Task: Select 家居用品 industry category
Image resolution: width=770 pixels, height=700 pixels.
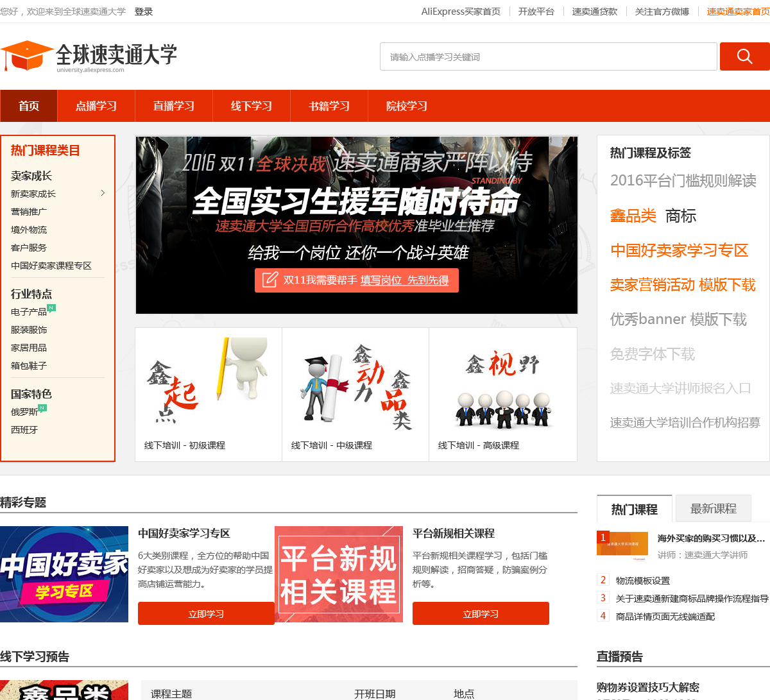Action: pos(29,348)
